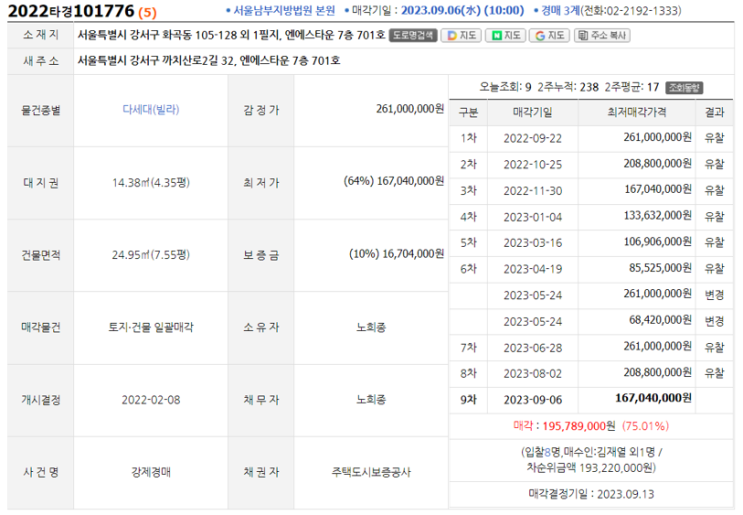Click the 4차 price 133,632,000원
The image size is (743, 515).
(658, 216)
